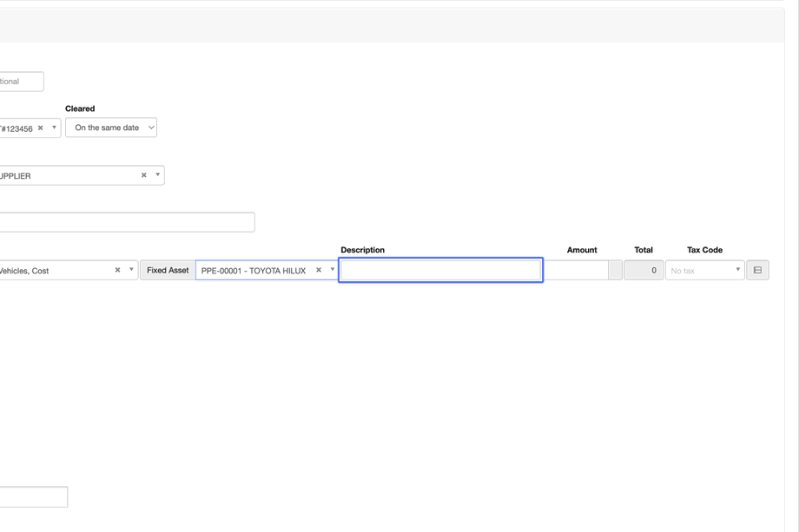Expand the SUPPLIER dropdown arrow
The image size is (799, 532).
(157, 175)
